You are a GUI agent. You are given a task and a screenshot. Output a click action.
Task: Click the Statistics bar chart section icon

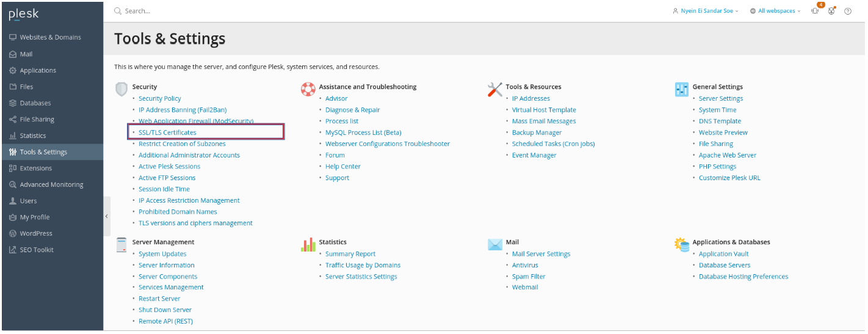[308, 244]
